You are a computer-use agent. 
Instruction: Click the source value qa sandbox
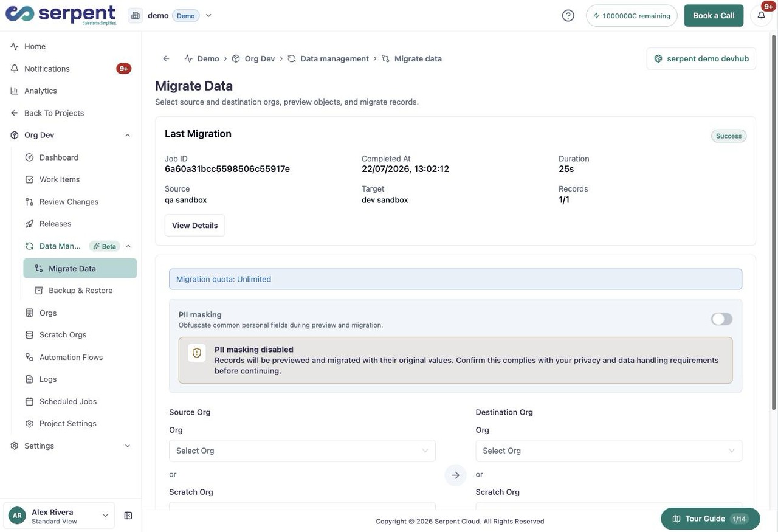click(x=186, y=200)
